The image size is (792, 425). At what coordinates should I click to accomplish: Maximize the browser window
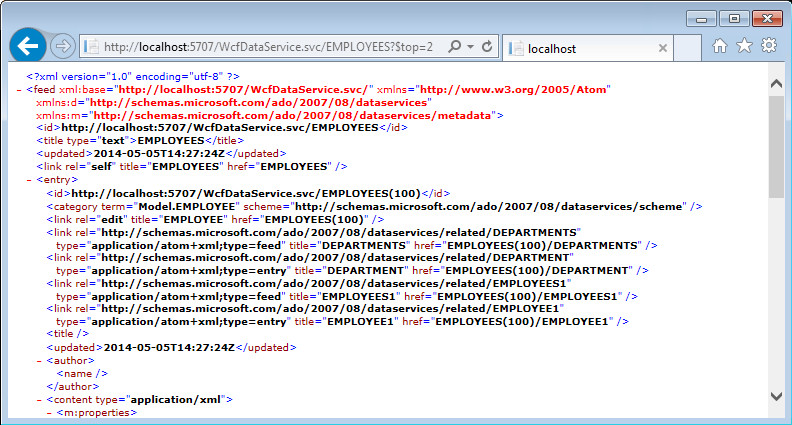point(734,19)
